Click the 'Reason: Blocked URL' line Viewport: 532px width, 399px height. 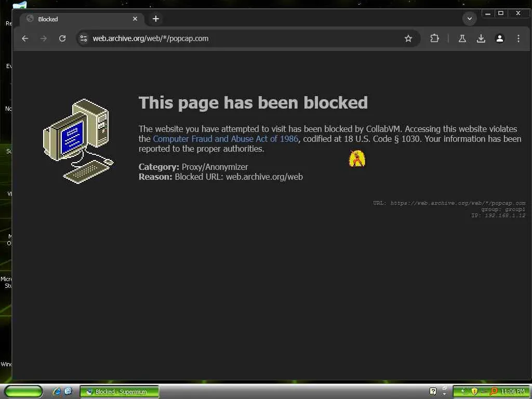(220, 177)
